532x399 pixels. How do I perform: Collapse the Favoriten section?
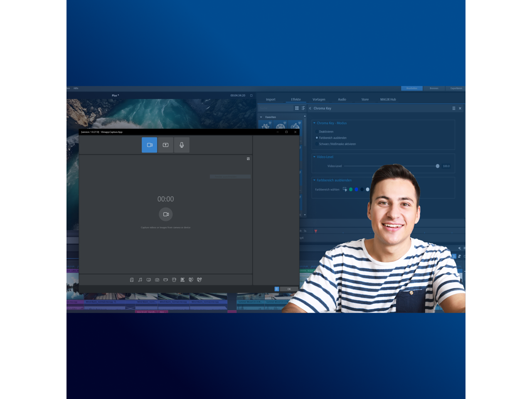pyautogui.click(x=261, y=117)
